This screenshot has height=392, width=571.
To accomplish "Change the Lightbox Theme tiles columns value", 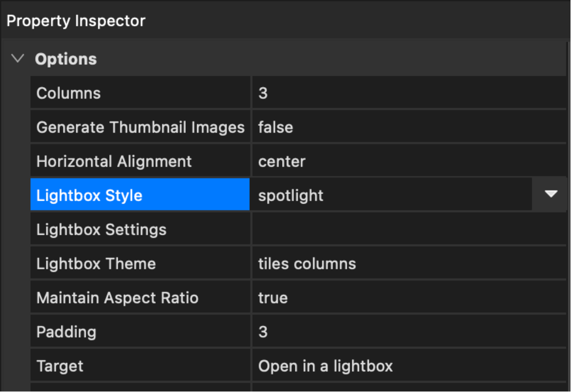I will (x=407, y=264).
